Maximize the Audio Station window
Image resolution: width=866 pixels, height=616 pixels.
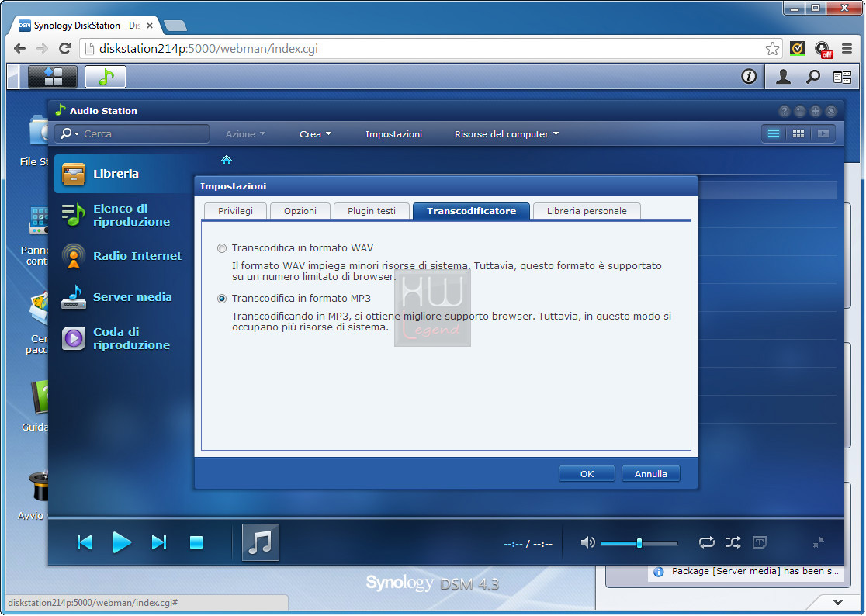tap(816, 111)
